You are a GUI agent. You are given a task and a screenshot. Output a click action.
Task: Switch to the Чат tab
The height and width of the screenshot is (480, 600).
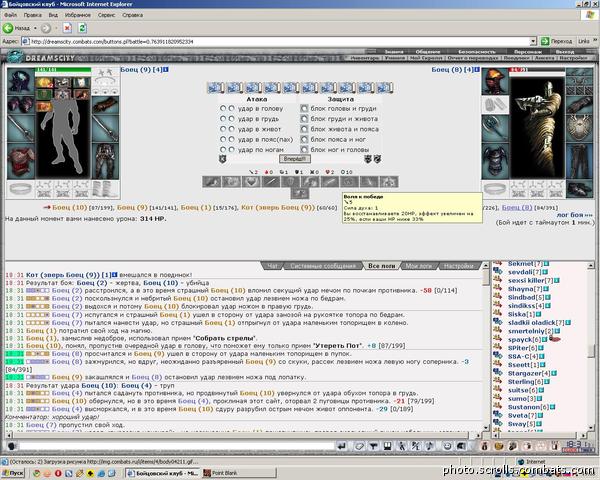point(272,266)
